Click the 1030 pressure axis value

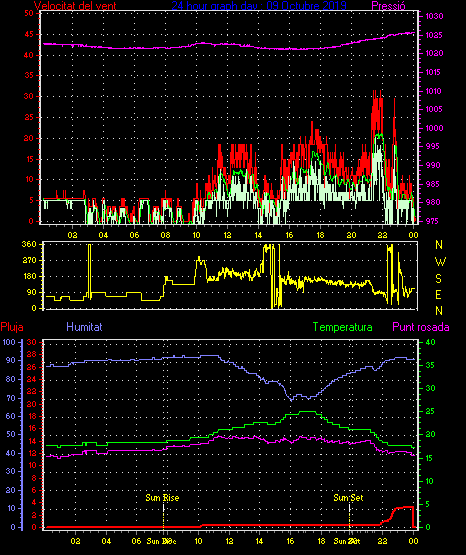(434, 16)
